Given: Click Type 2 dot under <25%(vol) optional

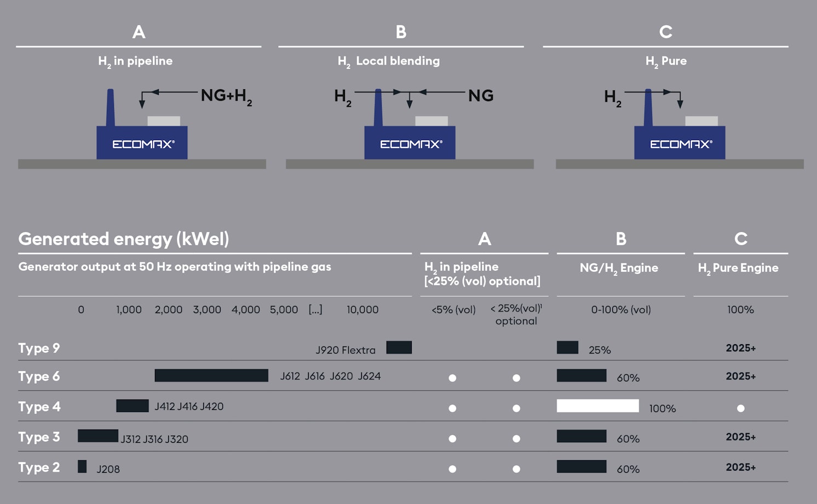Looking at the screenshot, I should pos(516,469).
